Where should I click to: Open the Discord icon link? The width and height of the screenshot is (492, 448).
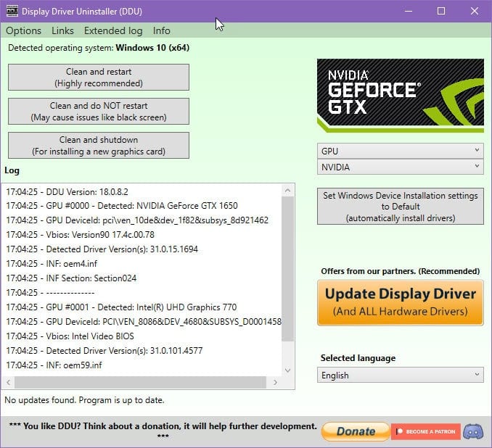click(473, 431)
